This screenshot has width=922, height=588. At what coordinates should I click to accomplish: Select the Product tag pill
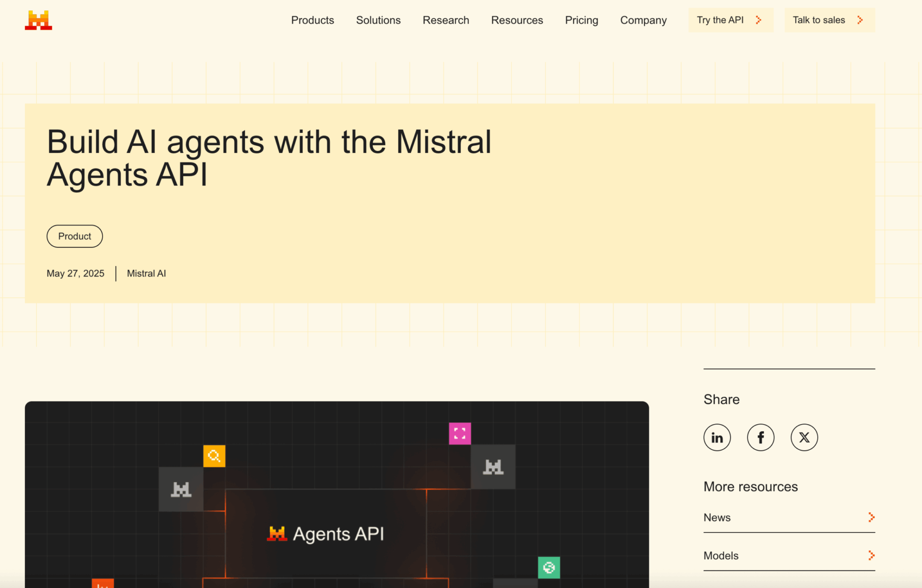coord(74,236)
